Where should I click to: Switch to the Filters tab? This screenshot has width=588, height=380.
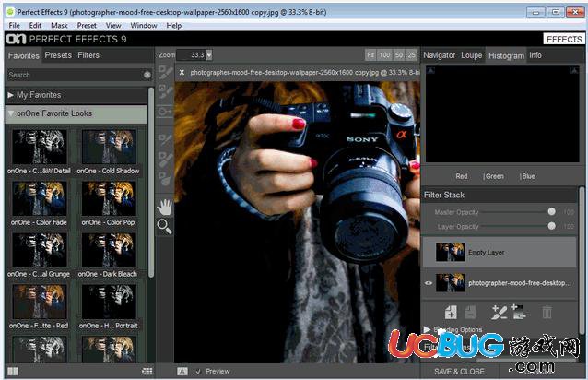pos(88,55)
